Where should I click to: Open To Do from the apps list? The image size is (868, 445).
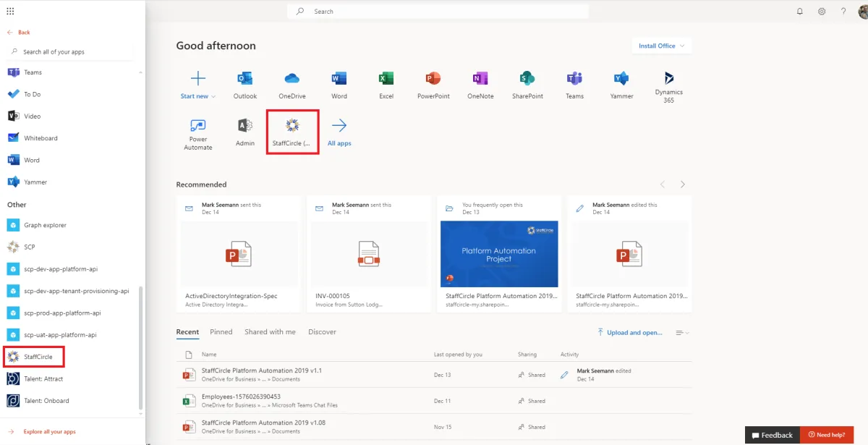coord(32,94)
